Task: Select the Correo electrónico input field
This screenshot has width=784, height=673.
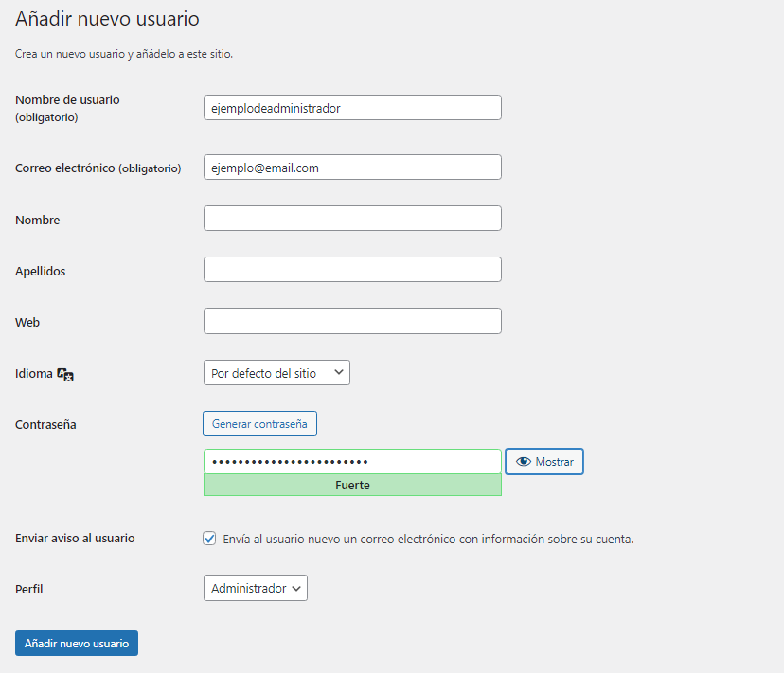Action: (x=352, y=167)
